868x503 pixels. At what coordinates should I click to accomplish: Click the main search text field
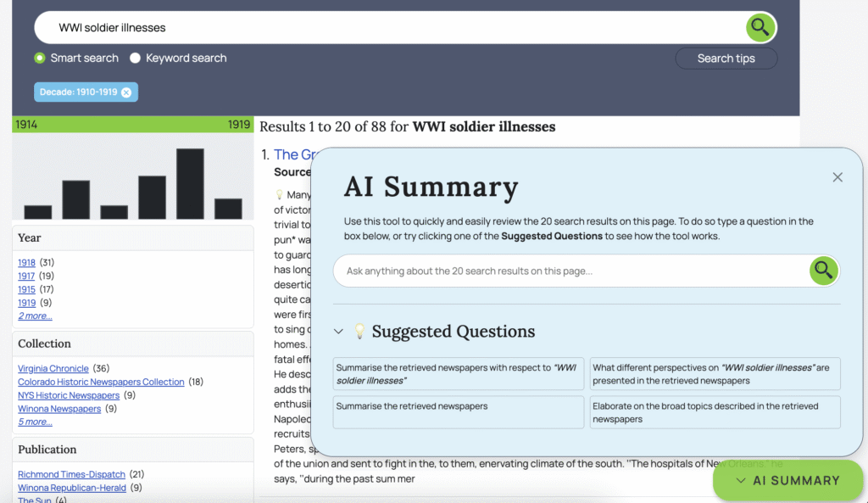(390, 28)
